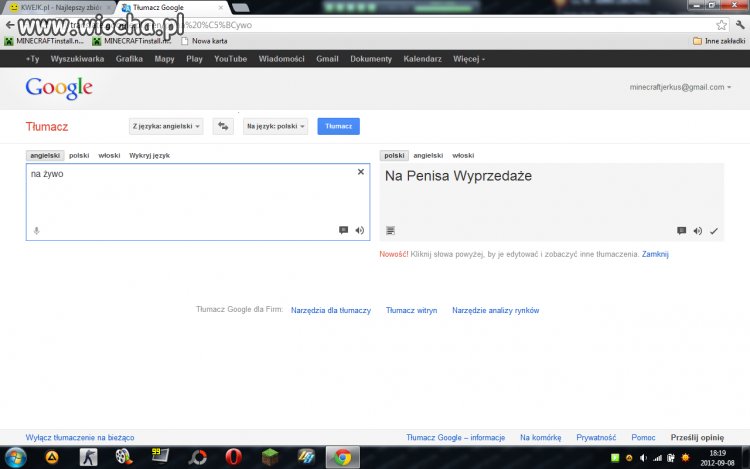Screen dimensions: 750x469
Task: Open Pomoc footer link
Action: 643,437
